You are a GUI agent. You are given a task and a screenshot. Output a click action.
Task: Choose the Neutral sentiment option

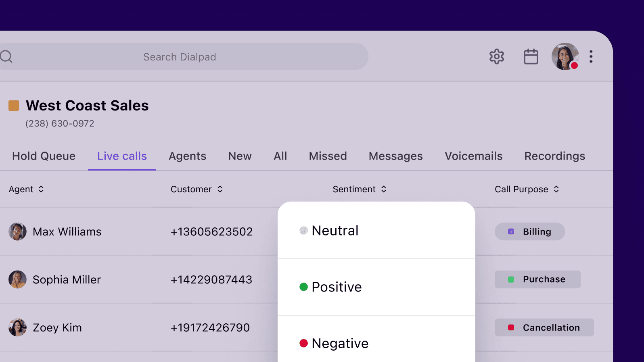[376, 231]
